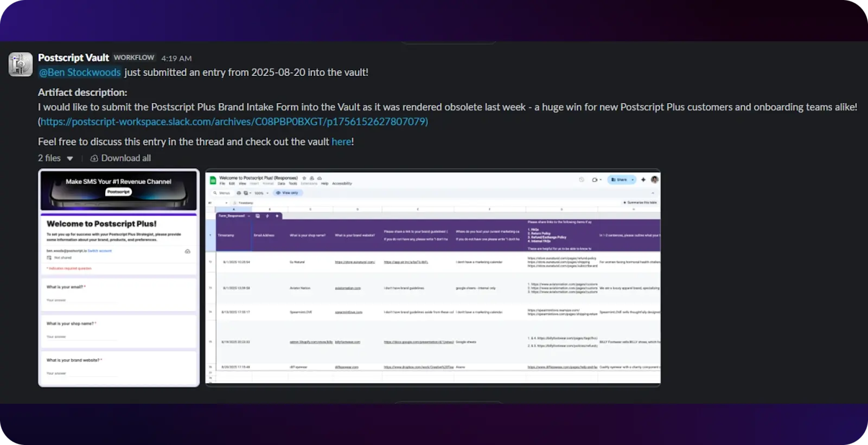Open the 'Welcome to Postscript Plus!' form thumbnail
This screenshot has width=868, height=445.
click(119, 278)
